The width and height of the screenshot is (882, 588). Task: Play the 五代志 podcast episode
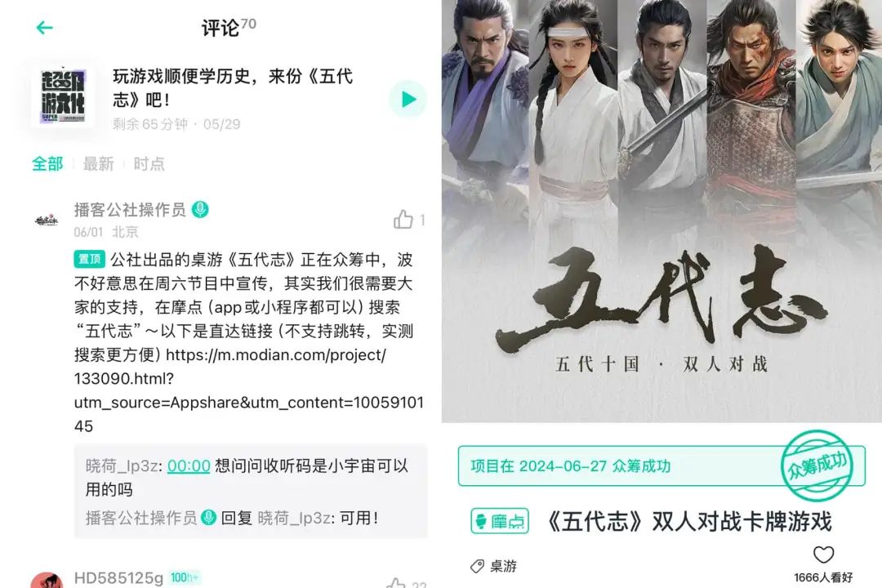(x=408, y=100)
